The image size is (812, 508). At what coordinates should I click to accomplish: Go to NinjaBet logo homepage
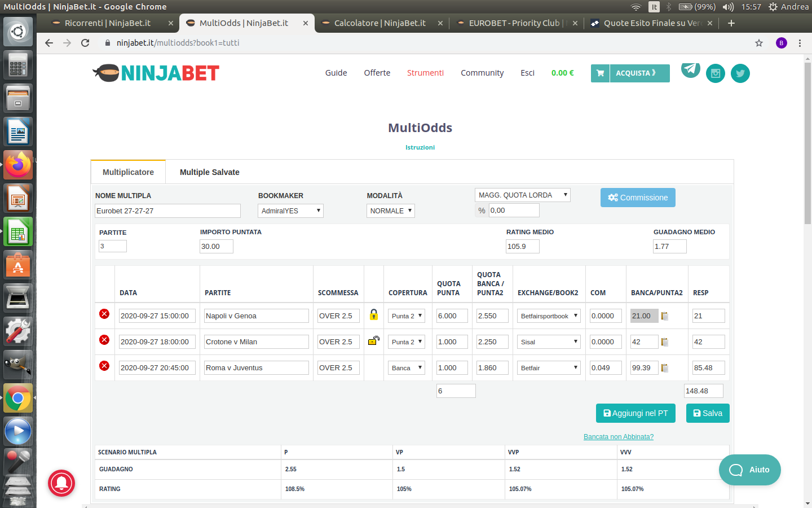pos(156,73)
